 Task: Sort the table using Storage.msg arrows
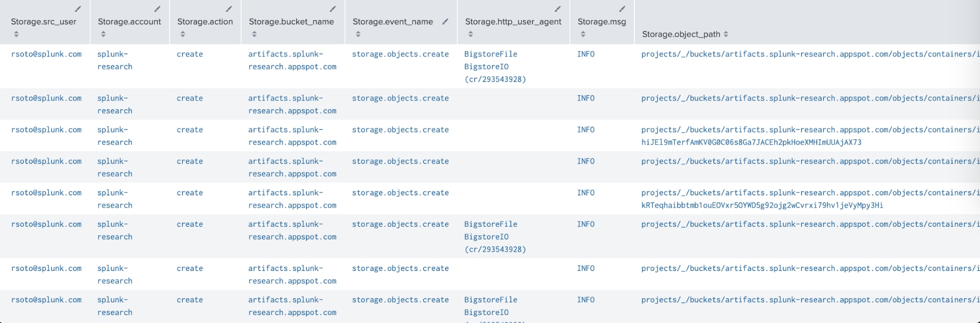coord(583,34)
